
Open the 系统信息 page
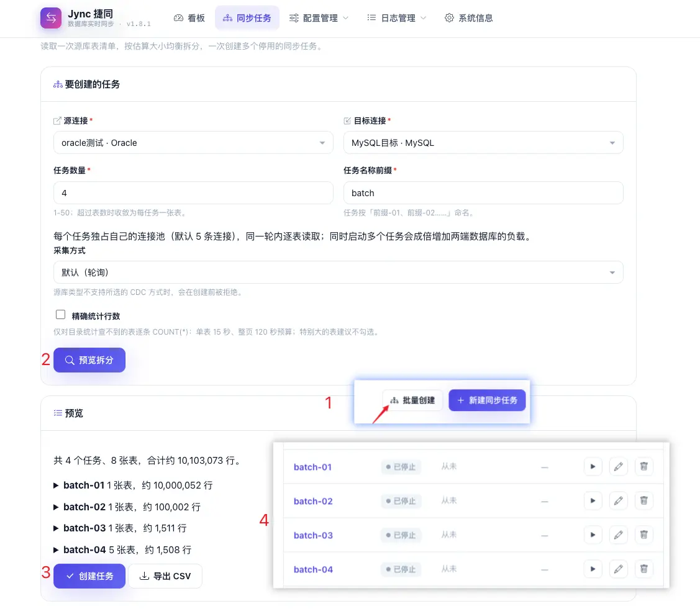click(x=469, y=18)
